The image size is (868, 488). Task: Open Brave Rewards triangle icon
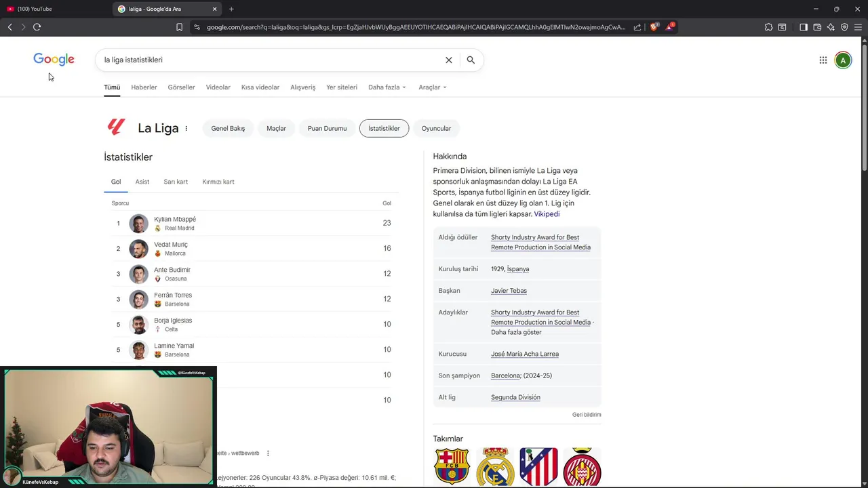coord(669,27)
